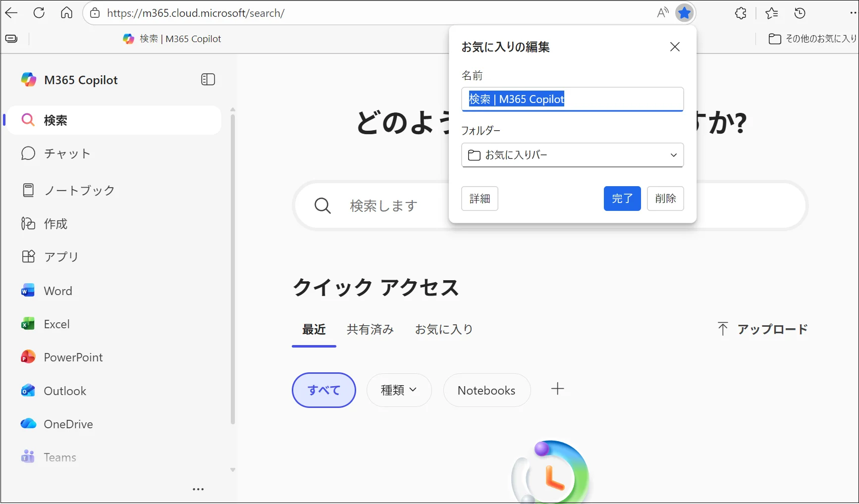Viewport: 859px width, 504px height.
Task: Click the favorites star icon in address bar
Action: pyautogui.click(x=684, y=13)
